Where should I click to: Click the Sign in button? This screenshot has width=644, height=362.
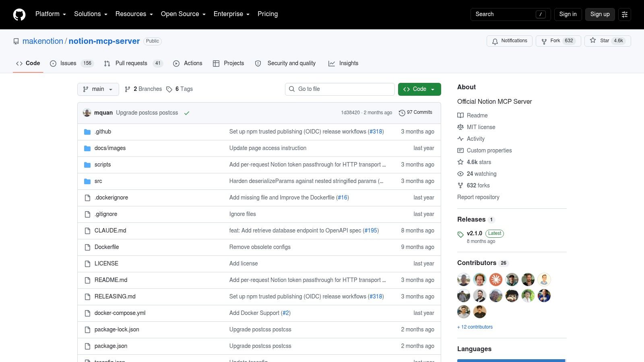tap(568, 14)
